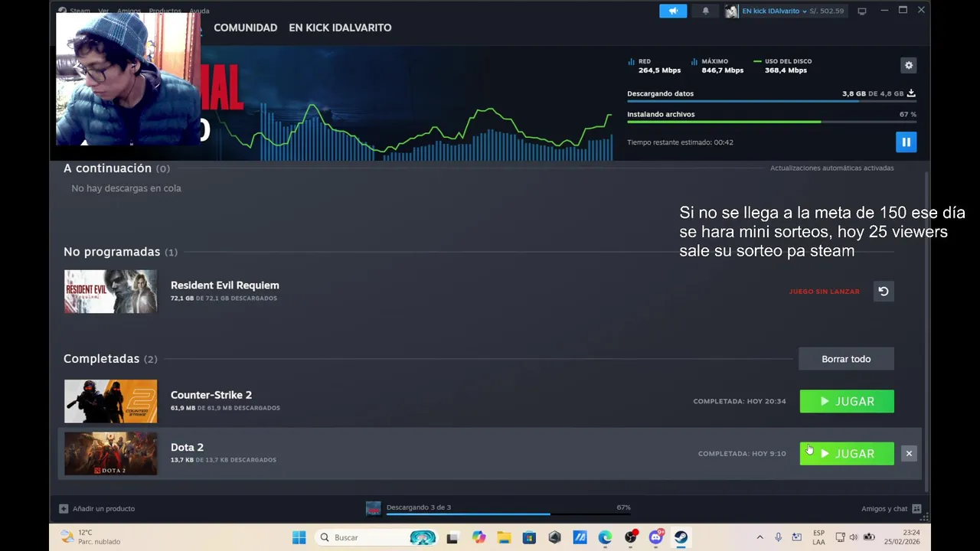
Task: Open Microsoft Store from the taskbar
Action: point(529,537)
